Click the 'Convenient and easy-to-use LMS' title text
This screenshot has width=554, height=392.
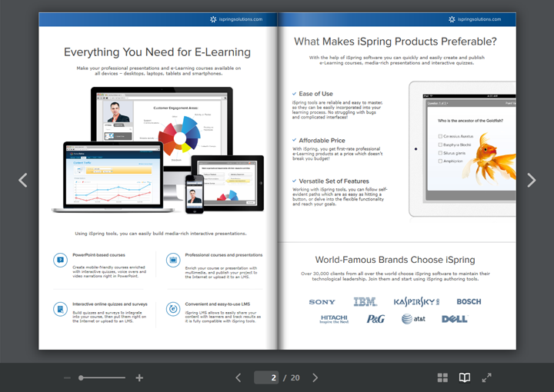pos(218,304)
